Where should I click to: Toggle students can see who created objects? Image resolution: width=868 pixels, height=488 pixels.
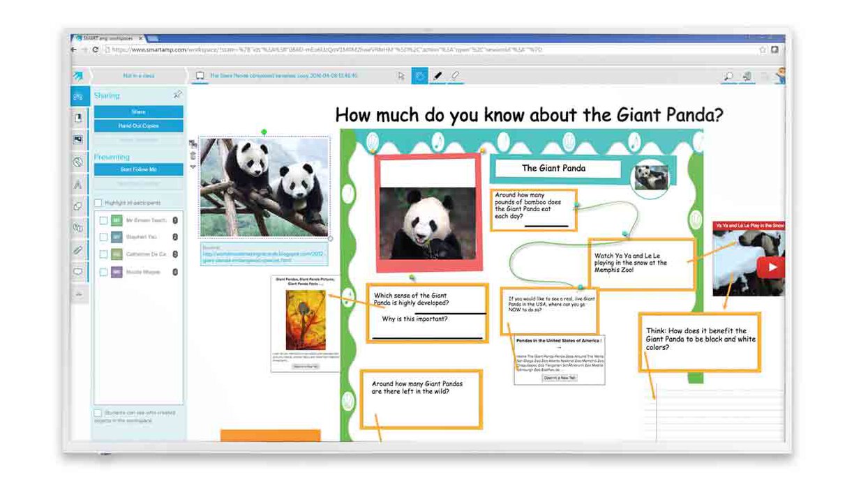click(x=98, y=413)
